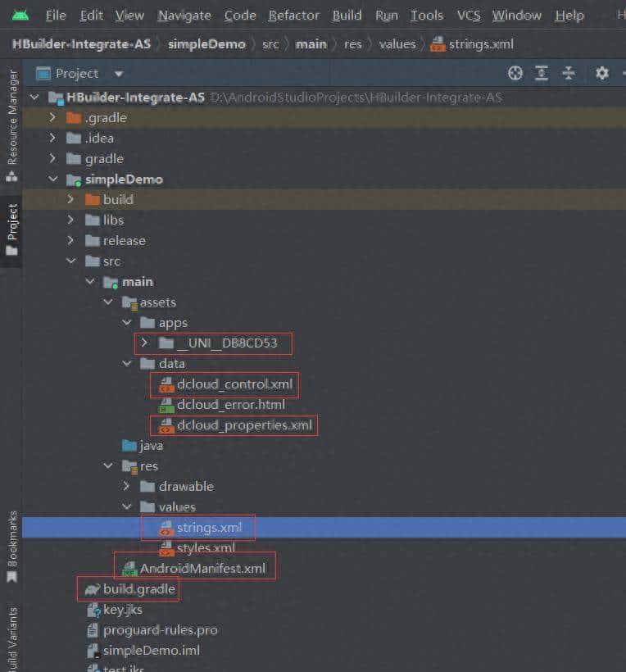Collapse the simpleDemo module node
The height and width of the screenshot is (672, 626).
tap(53, 179)
